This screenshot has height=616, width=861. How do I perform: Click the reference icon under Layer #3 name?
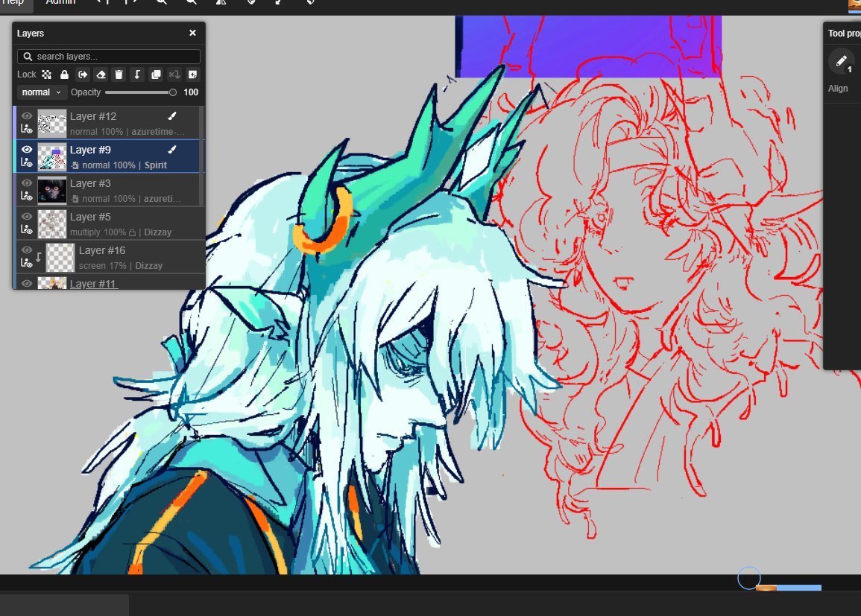click(75, 199)
